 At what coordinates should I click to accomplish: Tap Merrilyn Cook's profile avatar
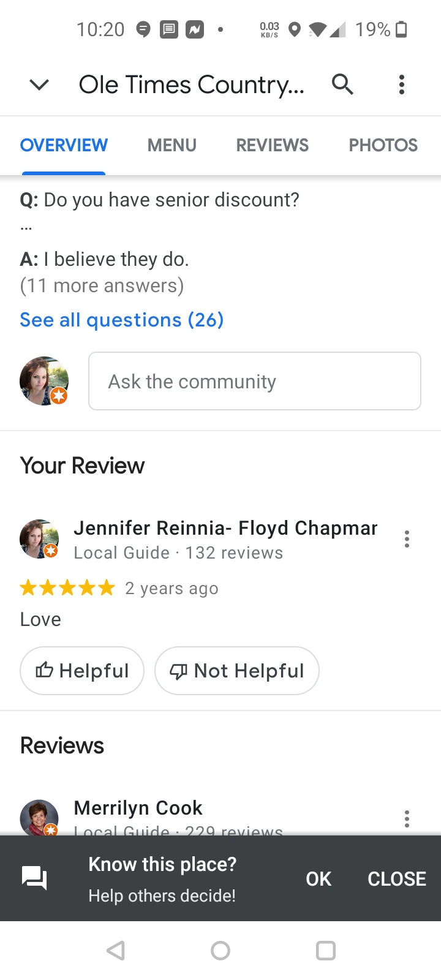pyautogui.click(x=39, y=818)
